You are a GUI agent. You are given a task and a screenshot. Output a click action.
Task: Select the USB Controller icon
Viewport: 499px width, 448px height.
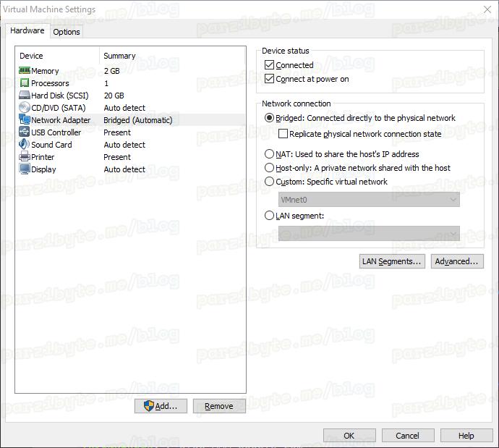25,132
